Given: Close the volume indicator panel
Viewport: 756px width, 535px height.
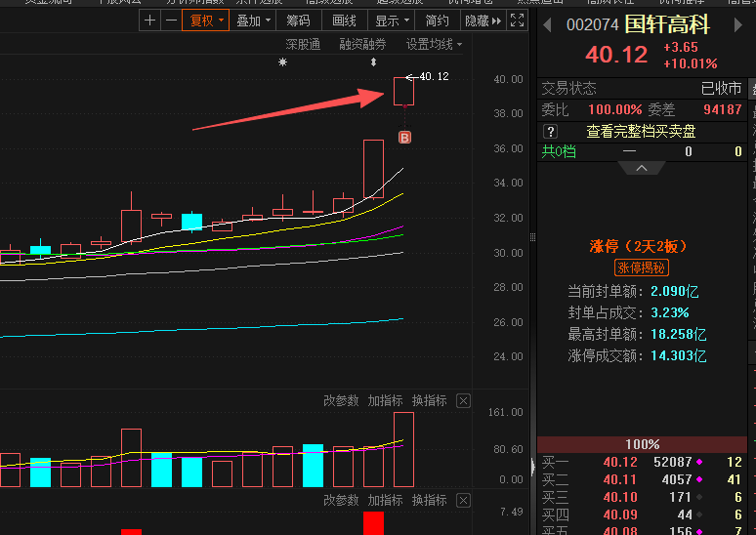Looking at the screenshot, I should pos(463,401).
